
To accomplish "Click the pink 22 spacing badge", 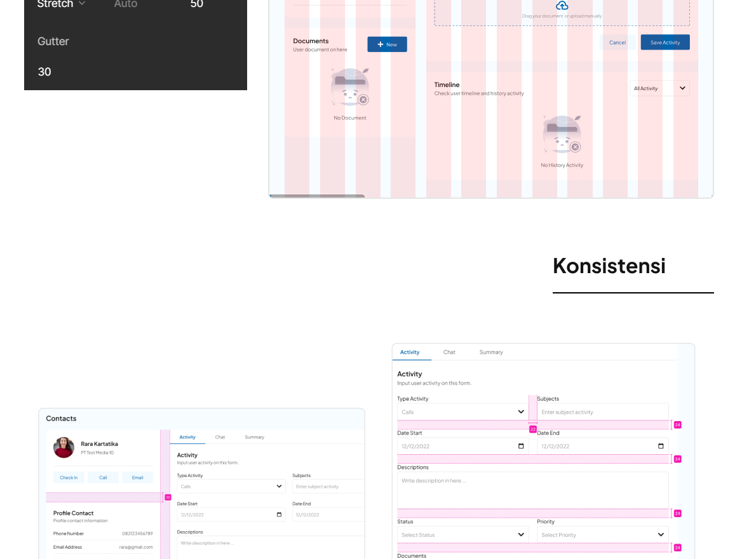I will (533, 429).
